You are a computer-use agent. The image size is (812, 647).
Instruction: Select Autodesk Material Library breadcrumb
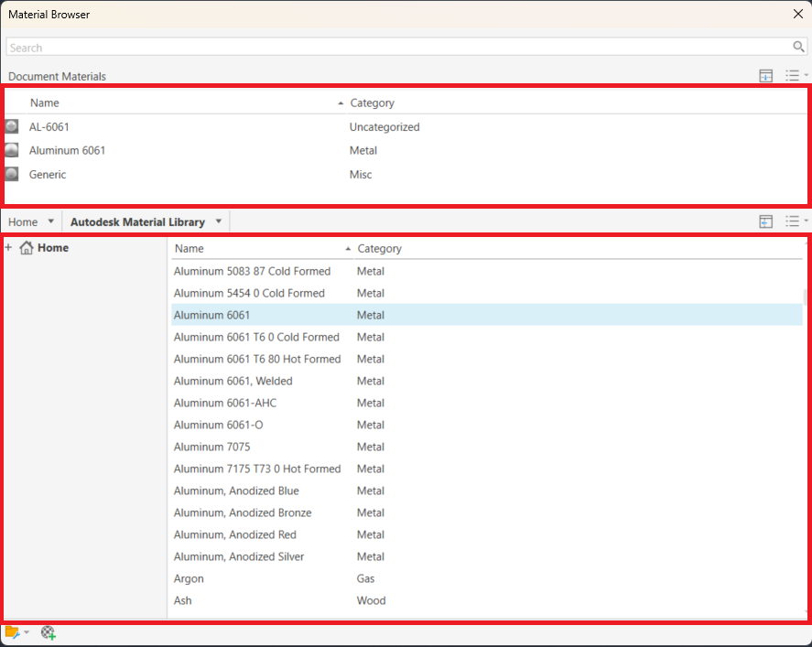click(137, 222)
